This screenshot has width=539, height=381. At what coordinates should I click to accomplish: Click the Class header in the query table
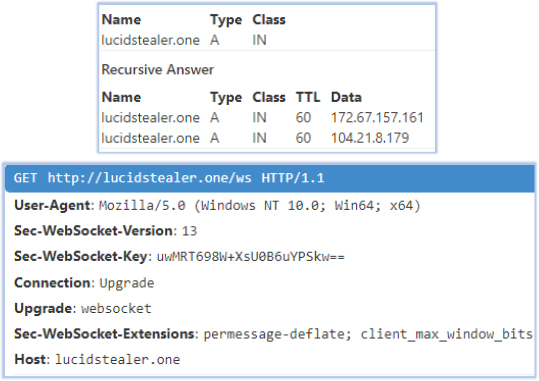click(269, 20)
